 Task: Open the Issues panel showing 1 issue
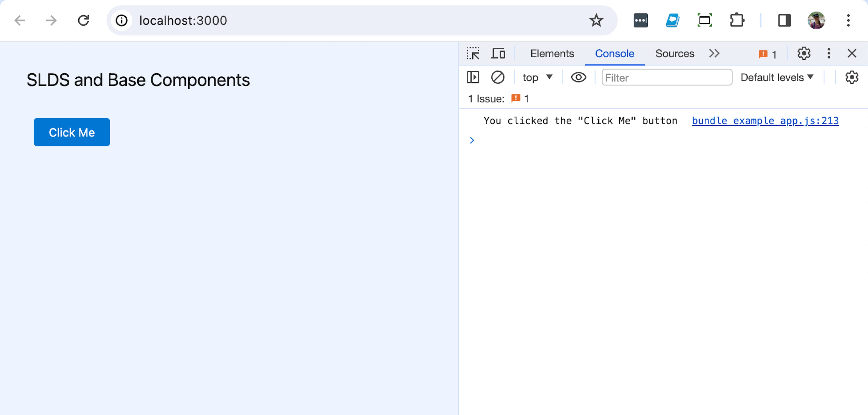point(767,53)
